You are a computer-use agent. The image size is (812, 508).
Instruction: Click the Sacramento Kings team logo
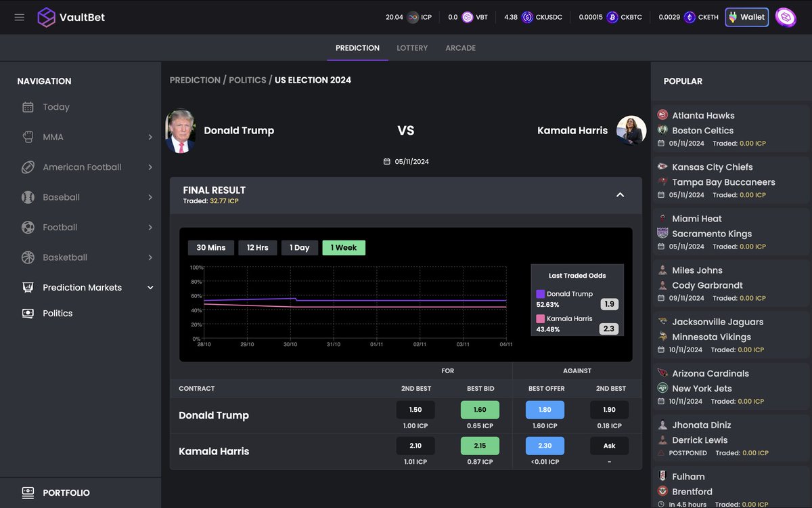(662, 233)
